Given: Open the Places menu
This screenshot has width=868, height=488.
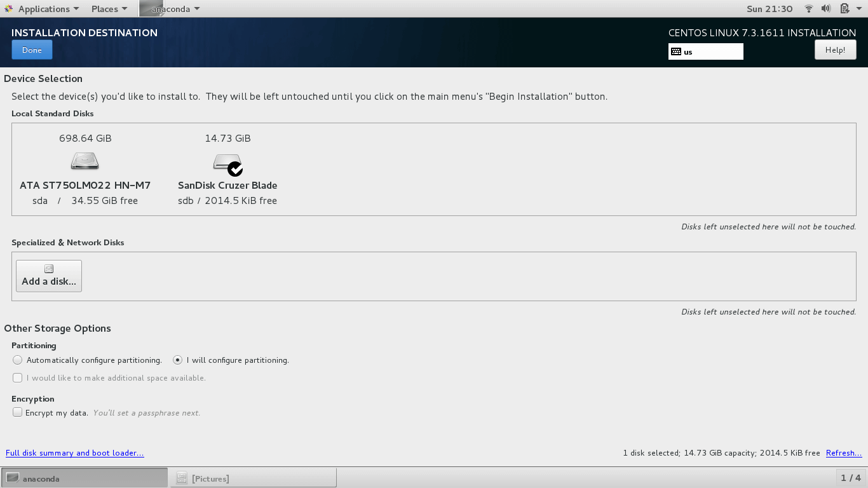Looking at the screenshot, I should [x=109, y=9].
